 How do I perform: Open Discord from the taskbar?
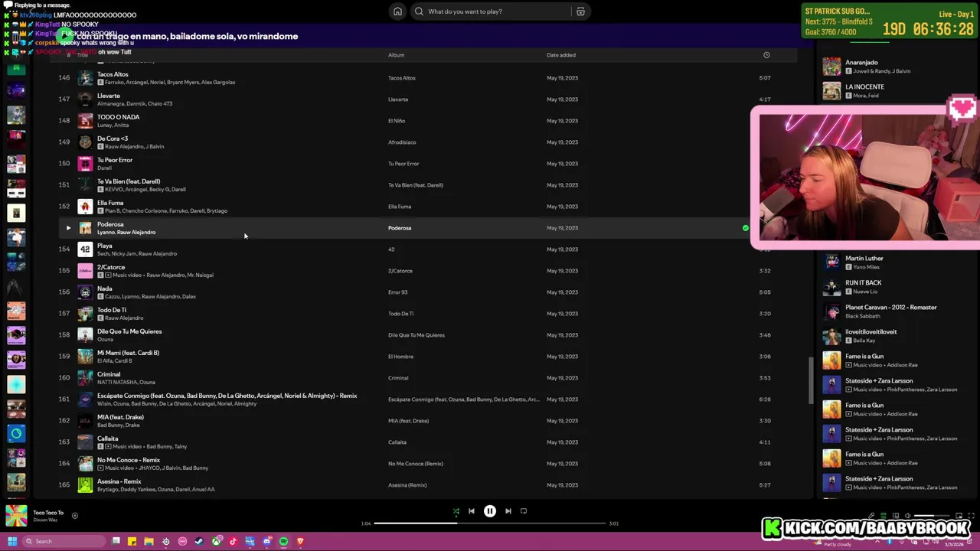pos(266,542)
